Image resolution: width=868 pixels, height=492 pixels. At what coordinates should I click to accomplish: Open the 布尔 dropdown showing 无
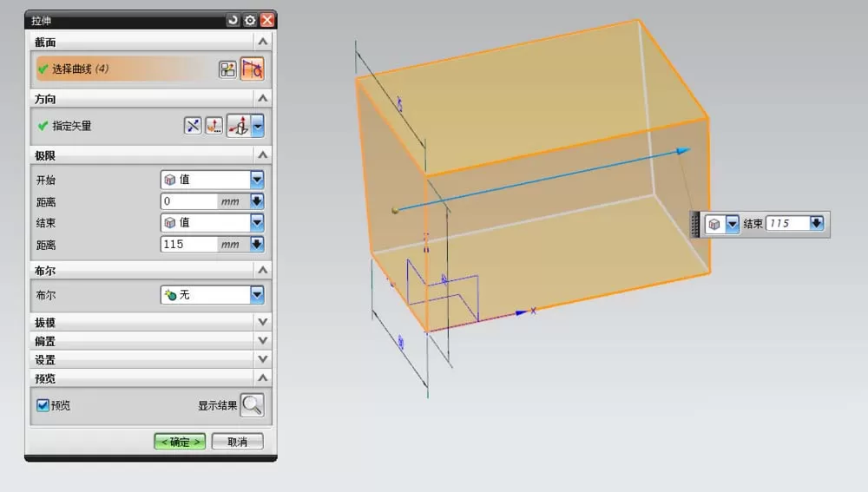tap(212, 295)
